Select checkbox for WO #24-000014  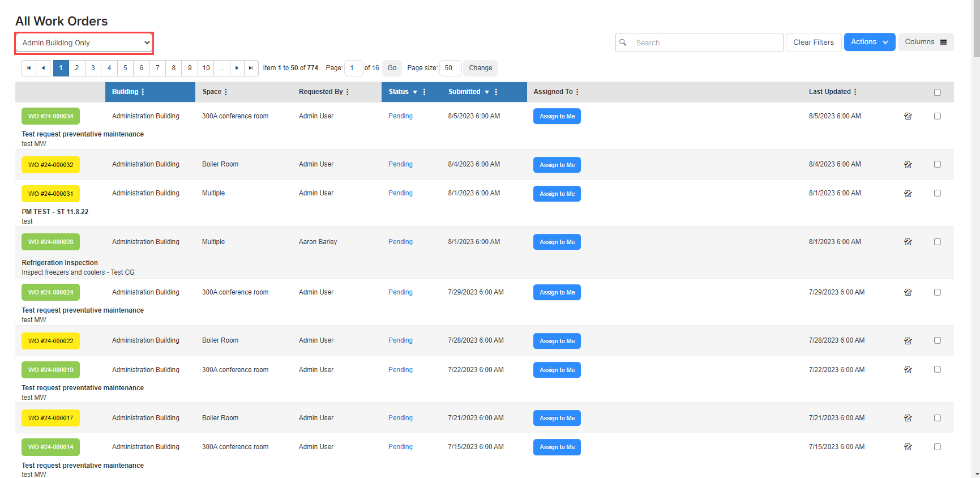pos(938,447)
